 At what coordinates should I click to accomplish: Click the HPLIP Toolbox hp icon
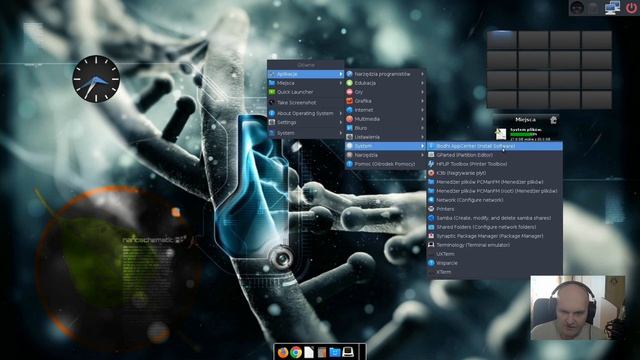coord(431,164)
